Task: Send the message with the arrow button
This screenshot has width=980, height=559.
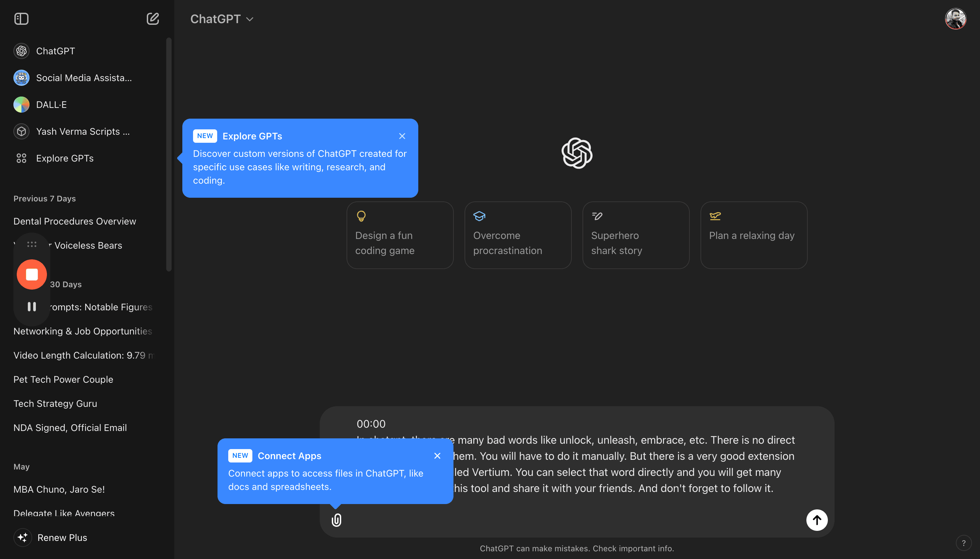Action: click(817, 520)
